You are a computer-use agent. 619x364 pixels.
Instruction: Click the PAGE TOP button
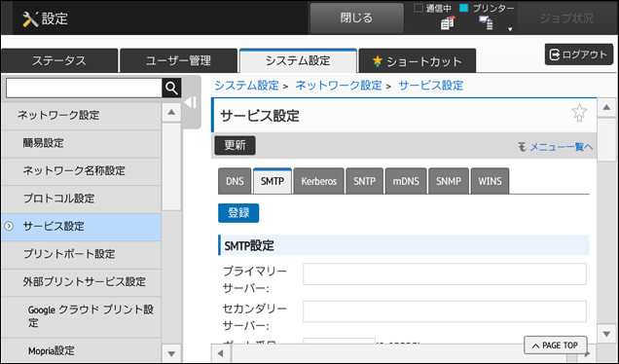[556, 346]
